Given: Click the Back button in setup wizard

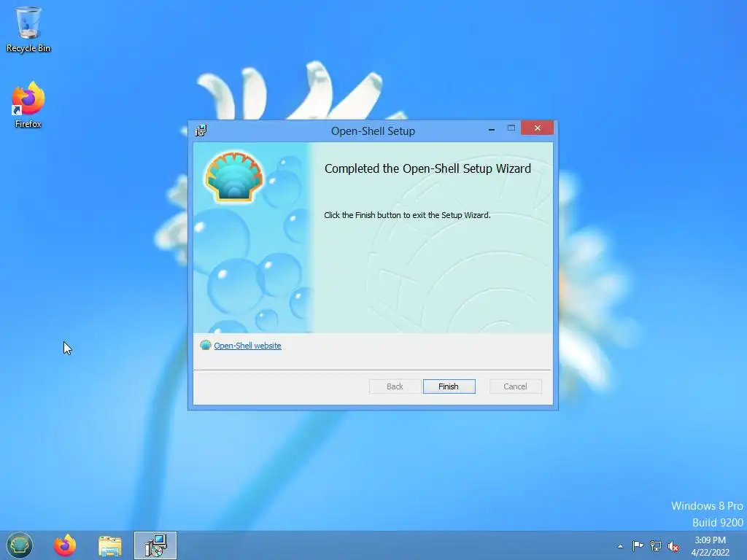Looking at the screenshot, I should [x=395, y=386].
